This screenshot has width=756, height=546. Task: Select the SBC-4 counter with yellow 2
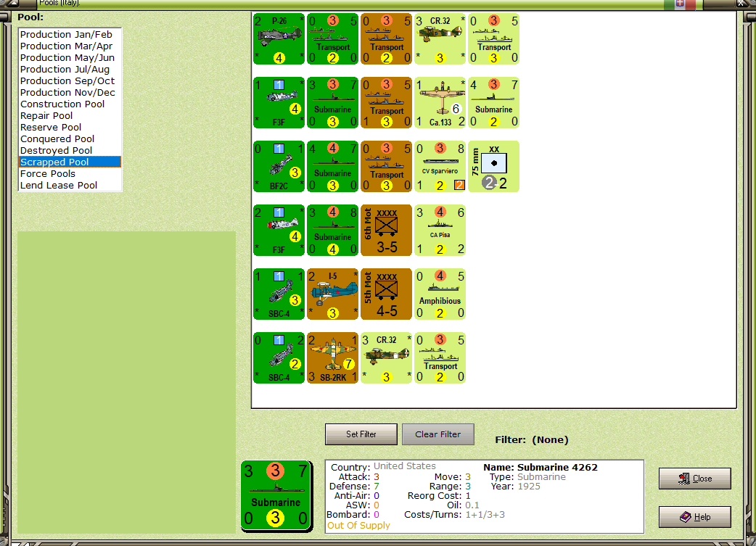[x=279, y=358]
